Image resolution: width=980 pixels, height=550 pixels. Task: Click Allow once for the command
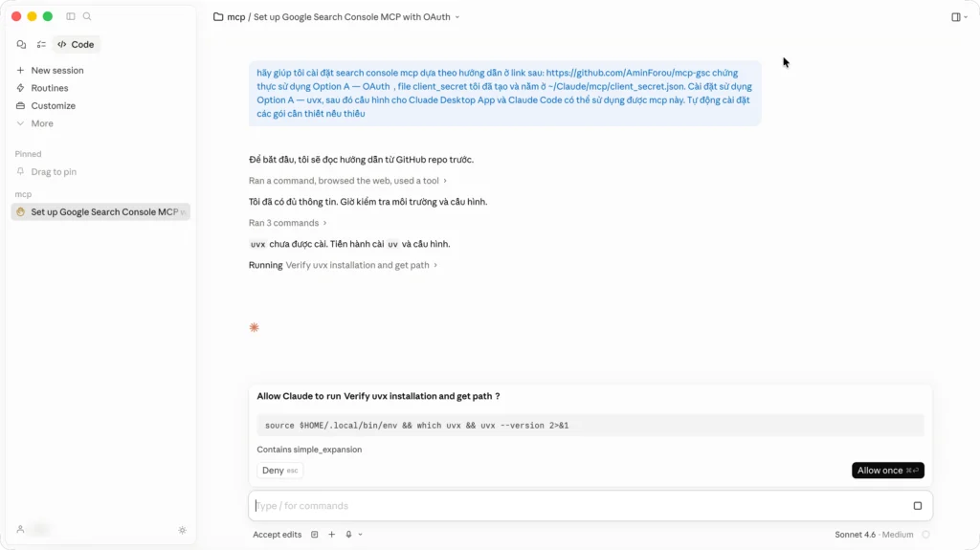(887, 471)
